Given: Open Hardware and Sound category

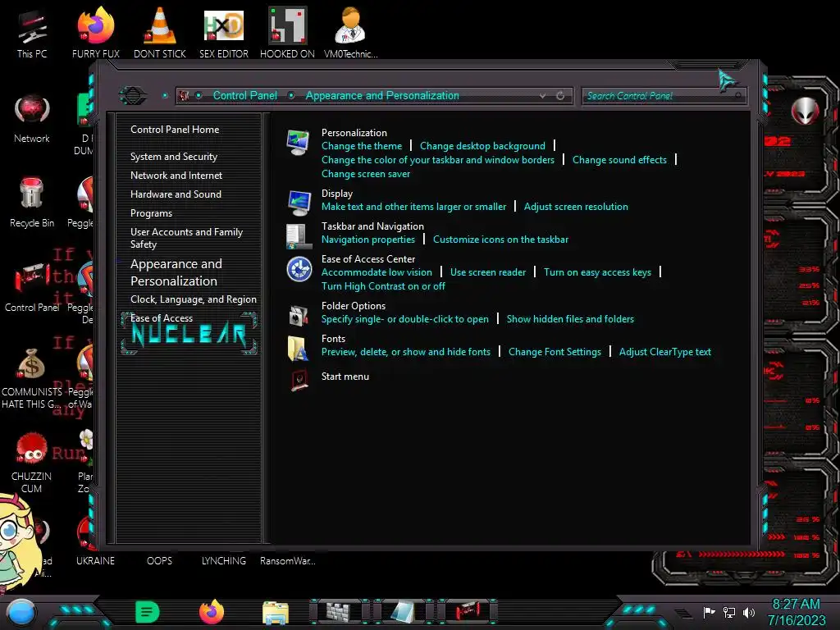Looking at the screenshot, I should (x=176, y=194).
